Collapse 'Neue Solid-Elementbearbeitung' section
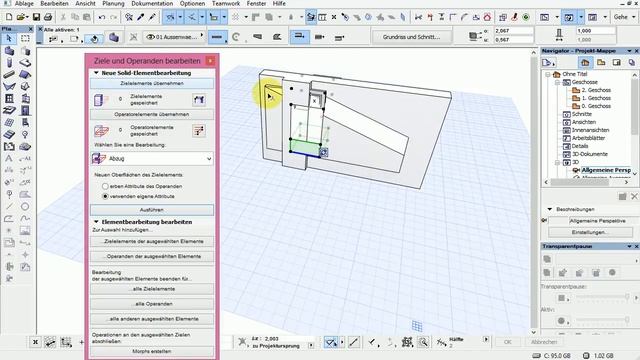 pyautogui.click(x=96, y=73)
